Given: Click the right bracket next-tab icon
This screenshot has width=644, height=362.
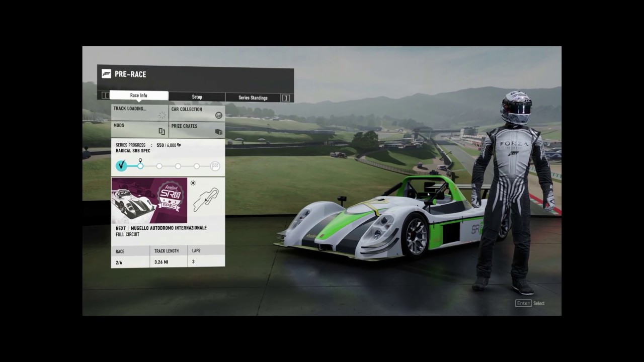Looking at the screenshot, I should (x=286, y=98).
